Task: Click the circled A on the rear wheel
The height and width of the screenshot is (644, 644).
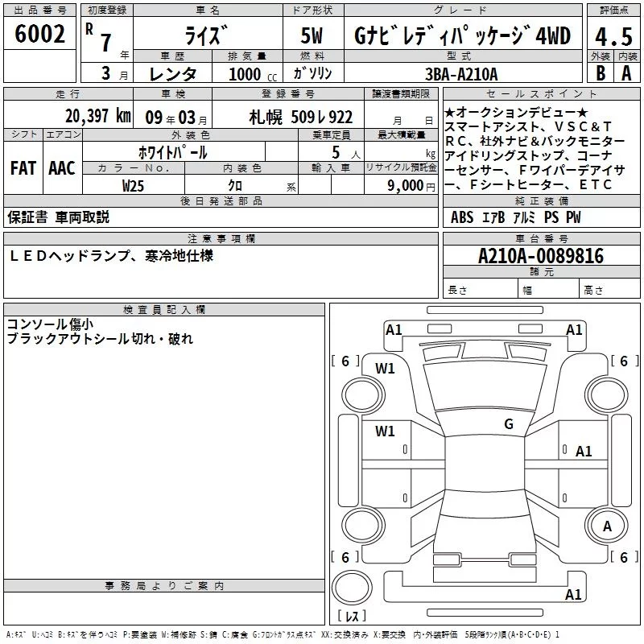Action: (607, 526)
